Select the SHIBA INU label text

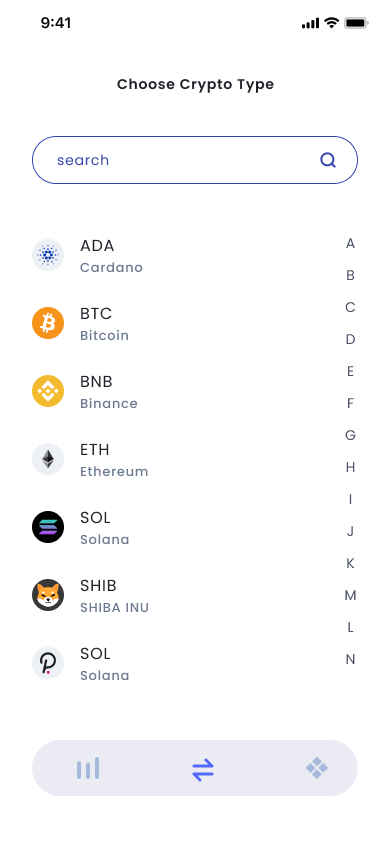(x=115, y=608)
